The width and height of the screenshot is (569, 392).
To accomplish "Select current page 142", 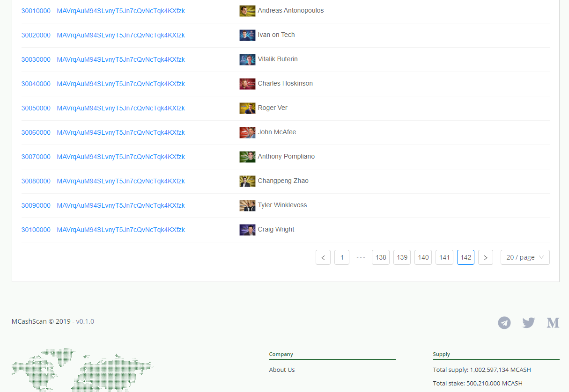I will tap(466, 257).
